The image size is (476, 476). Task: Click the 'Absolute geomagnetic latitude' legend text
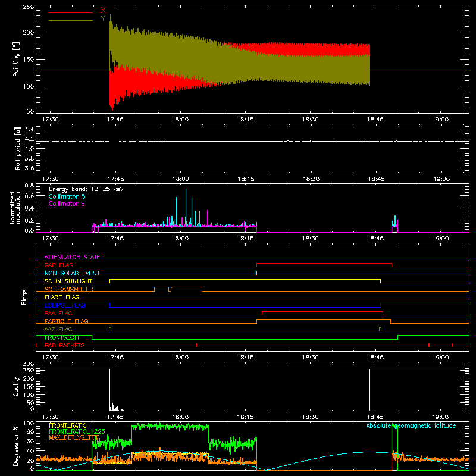pyautogui.click(x=411, y=425)
